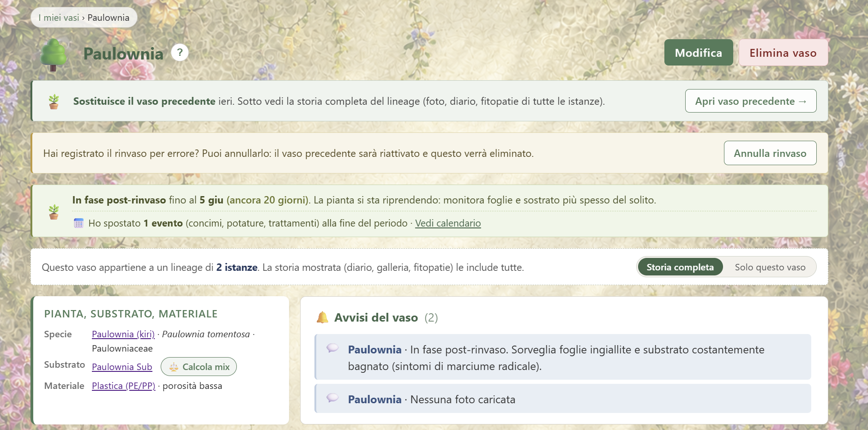This screenshot has width=868, height=430.
Task: Open the question mark help icon
Action: (x=180, y=53)
